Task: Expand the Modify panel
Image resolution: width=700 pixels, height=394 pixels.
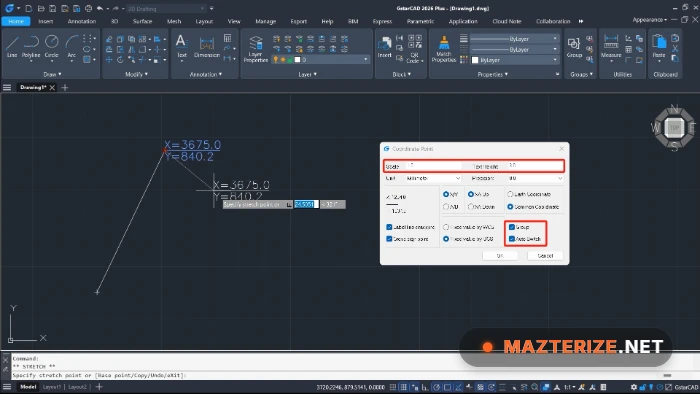Action: pyautogui.click(x=136, y=75)
